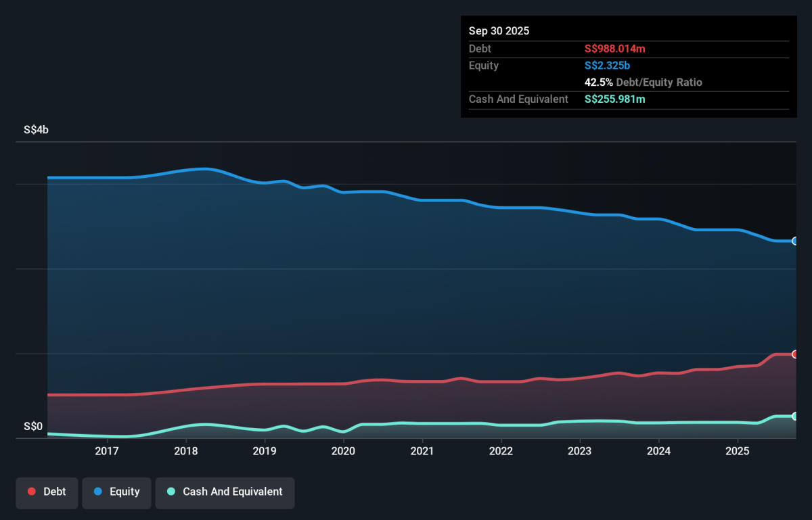Click the 2021 x-axis label

click(422, 451)
